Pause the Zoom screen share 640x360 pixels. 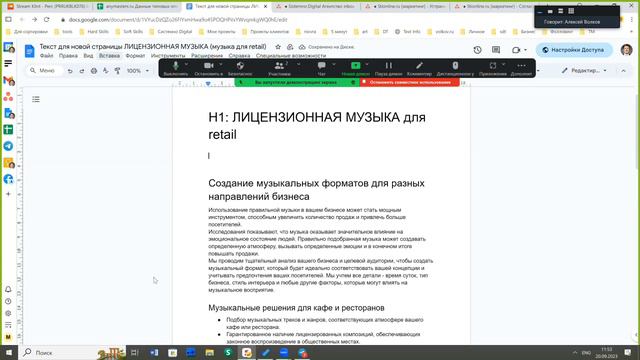click(x=389, y=68)
